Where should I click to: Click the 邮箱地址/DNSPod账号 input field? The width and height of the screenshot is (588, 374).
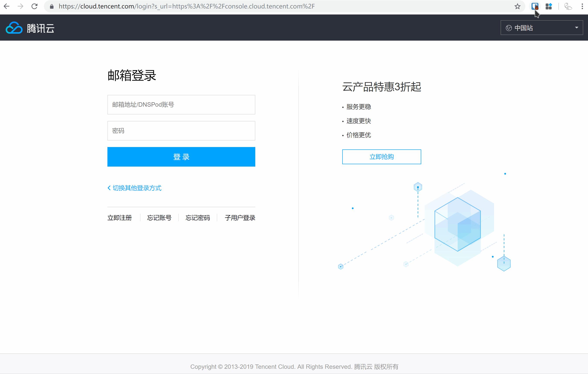pyautogui.click(x=181, y=105)
